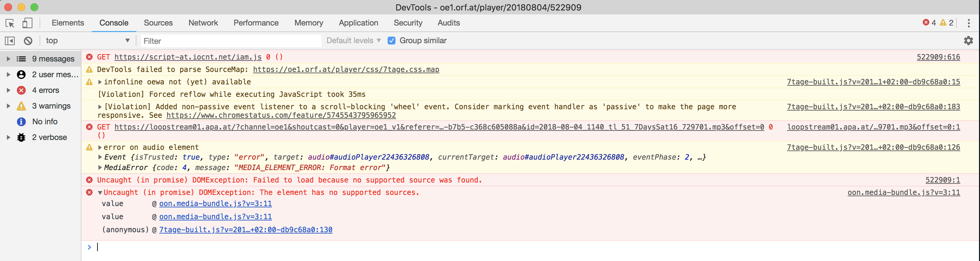Open source link 522909:1
The image size is (980, 261).
tap(943, 180)
